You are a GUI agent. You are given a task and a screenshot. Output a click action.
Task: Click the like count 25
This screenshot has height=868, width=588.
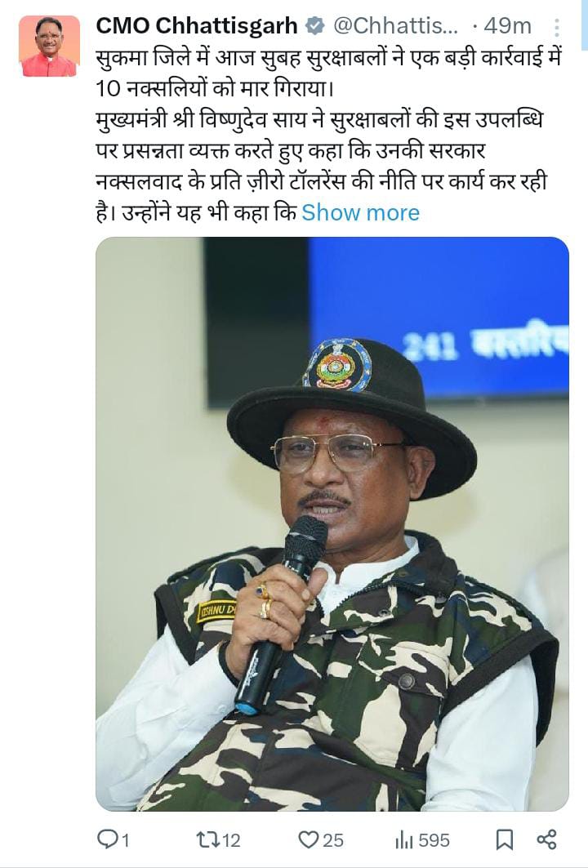click(332, 841)
